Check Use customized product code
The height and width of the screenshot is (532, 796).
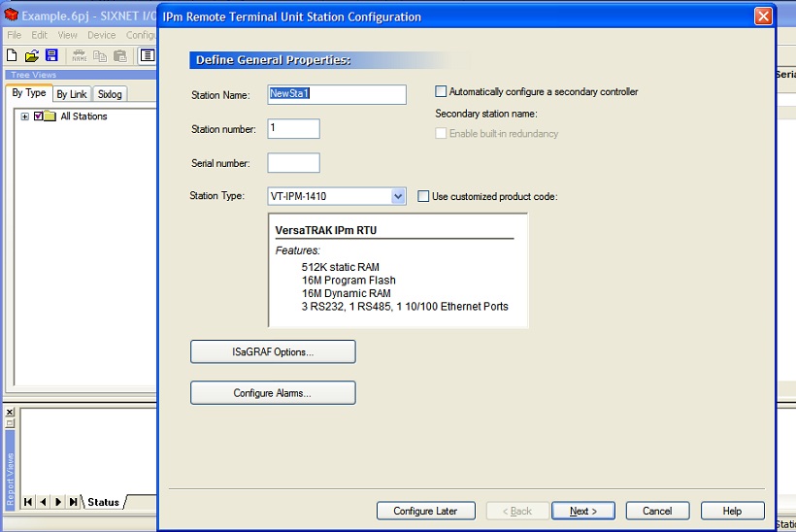click(423, 196)
